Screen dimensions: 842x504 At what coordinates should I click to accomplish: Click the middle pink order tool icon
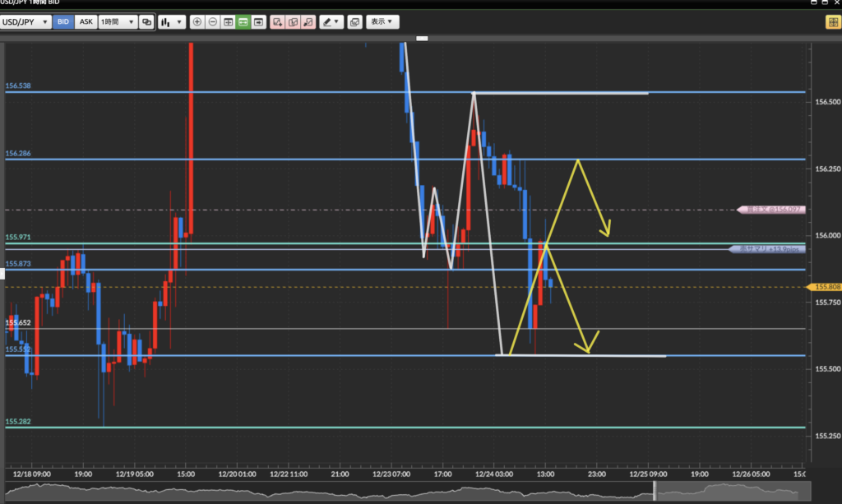click(294, 22)
